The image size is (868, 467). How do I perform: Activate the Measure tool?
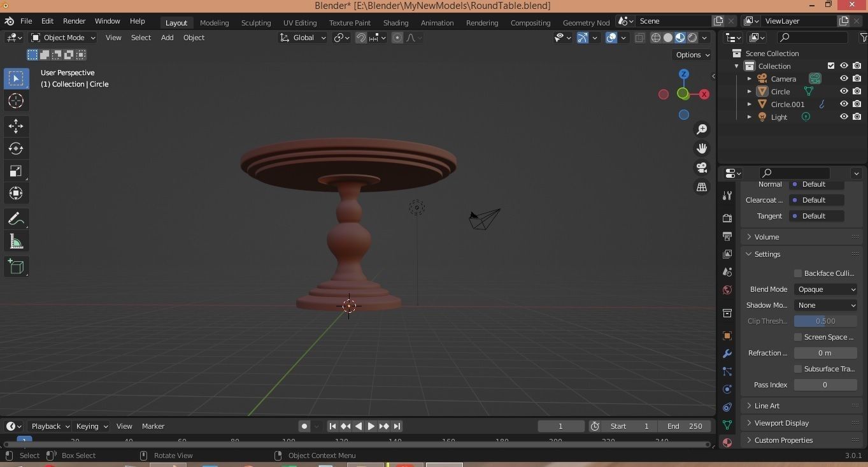click(16, 241)
